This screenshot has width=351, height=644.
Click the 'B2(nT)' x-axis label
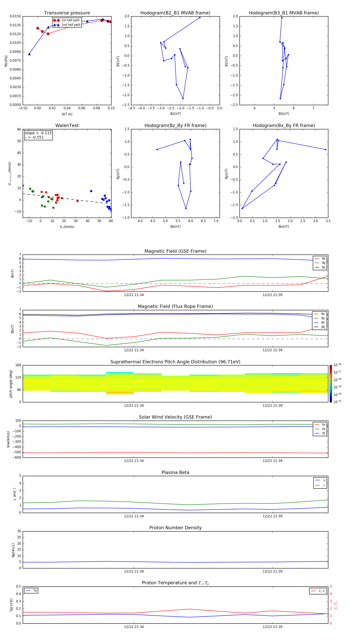175,114
